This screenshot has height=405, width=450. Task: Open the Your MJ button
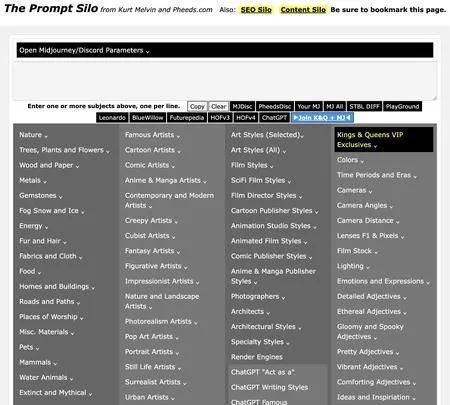click(x=309, y=107)
